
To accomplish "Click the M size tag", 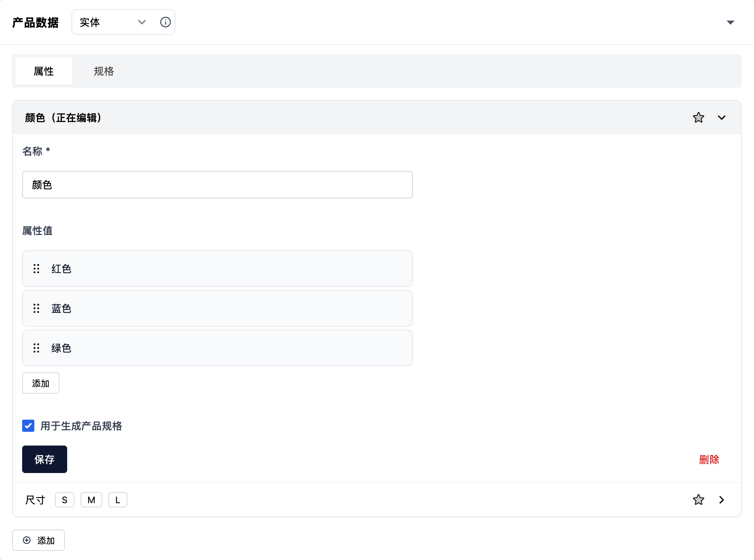I will (91, 500).
